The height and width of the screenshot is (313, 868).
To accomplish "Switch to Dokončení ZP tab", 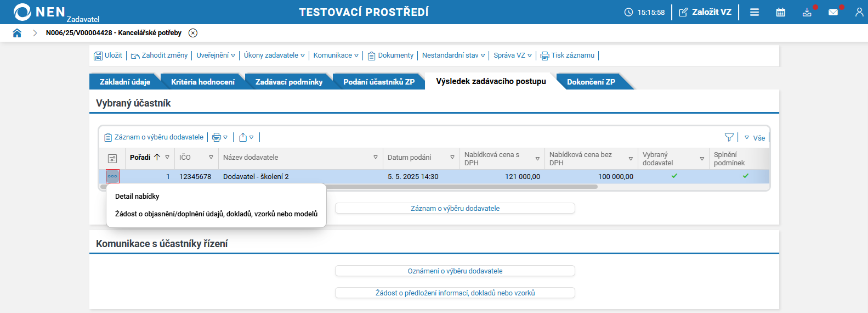I will [x=591, y=82].
